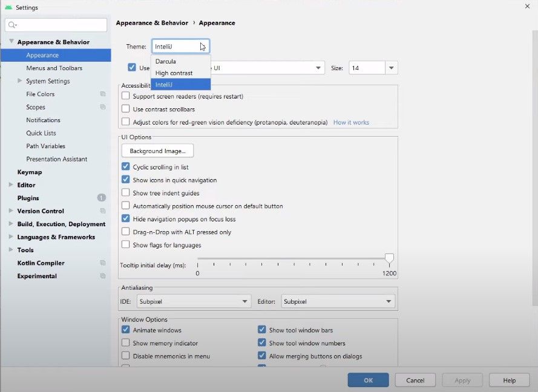Screen dimensions: 538x392
Task: Confirm settings with the OK button
Action: 368,380
